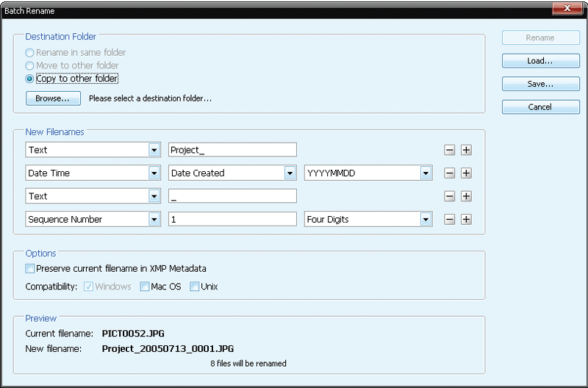Remove the Sequence Number row with minus
The width and height of the screenshot is (588, 388).
tap(449, 220)
